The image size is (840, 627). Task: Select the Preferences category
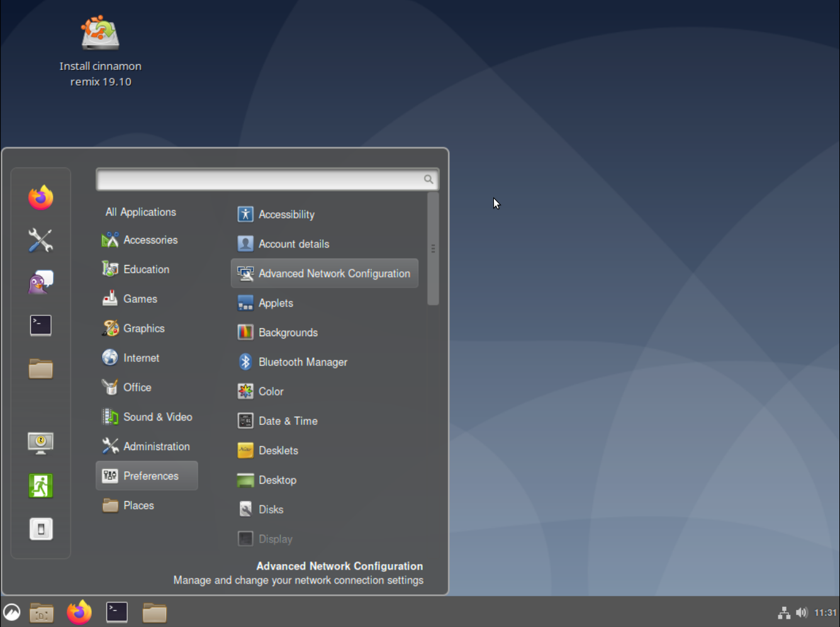pyautogui.click(x=147, y=476)
